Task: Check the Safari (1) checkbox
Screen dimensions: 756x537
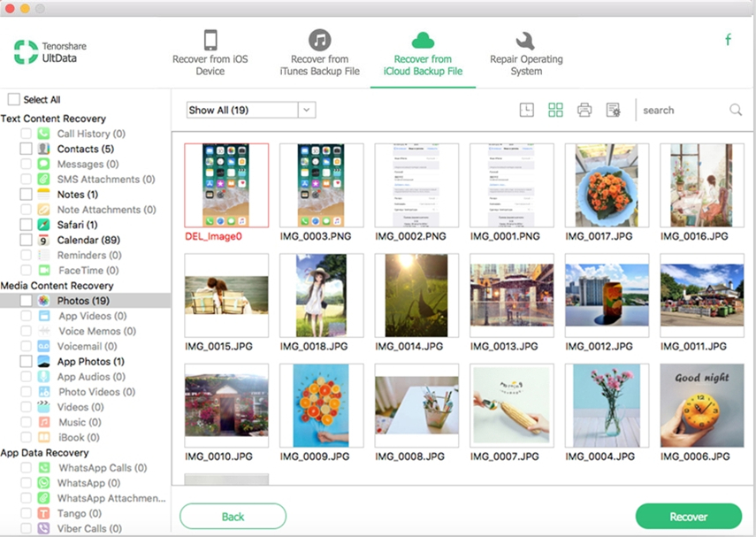Action: coord(26,225)
